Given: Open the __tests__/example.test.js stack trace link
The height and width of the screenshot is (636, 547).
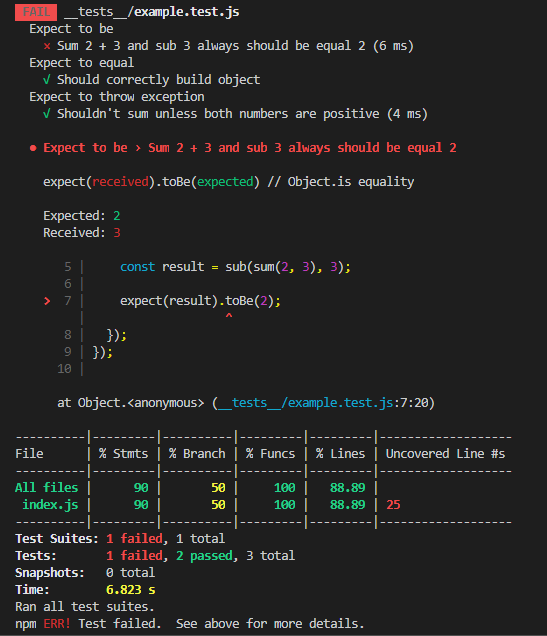Looking at the screenshot, I should (306, 403).
